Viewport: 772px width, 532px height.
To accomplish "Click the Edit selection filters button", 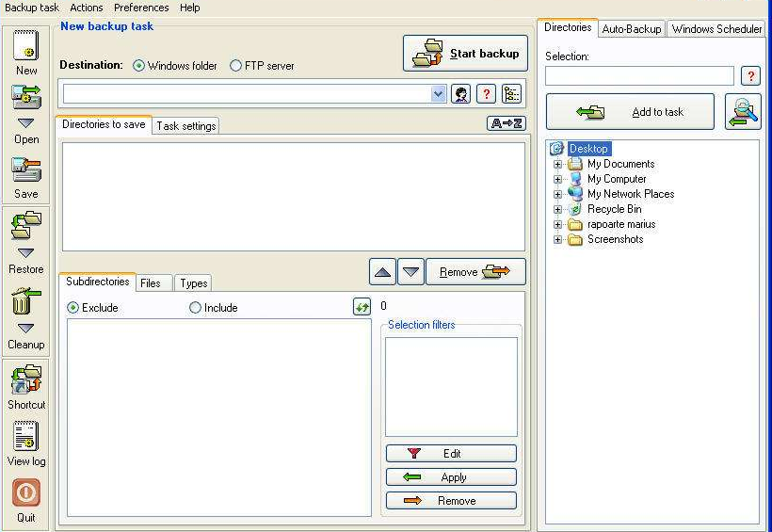I will tap(451, 453).
